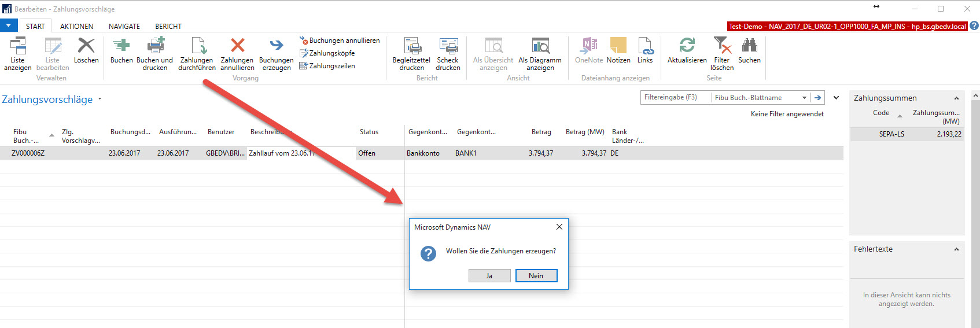Switch to the NAVIGATE ribbon tab
Image resolution: width=980 pixels, height=328 pixels.
pos(124,26)
